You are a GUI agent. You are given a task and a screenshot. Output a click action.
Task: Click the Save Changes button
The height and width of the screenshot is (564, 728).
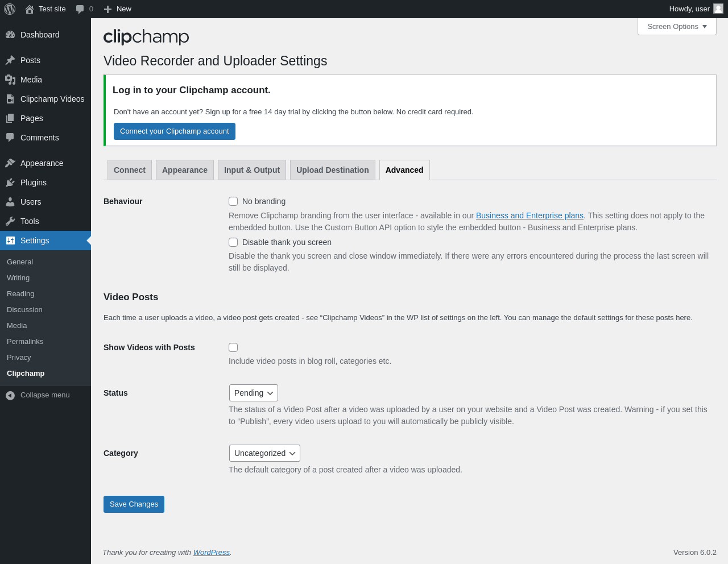point(134,504)
